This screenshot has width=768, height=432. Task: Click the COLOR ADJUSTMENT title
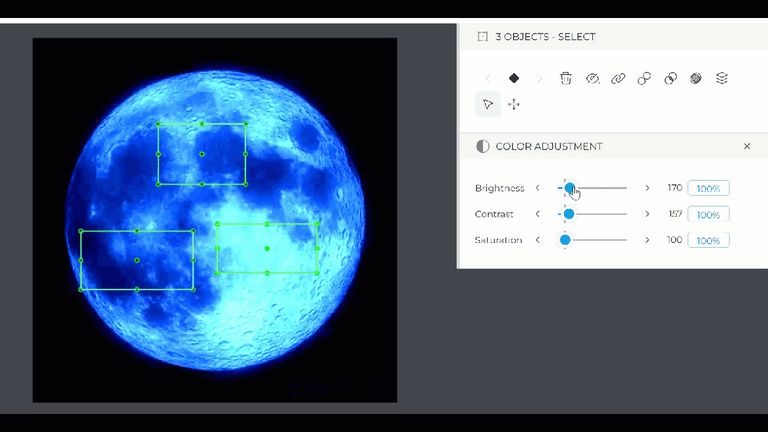[549, 146]
